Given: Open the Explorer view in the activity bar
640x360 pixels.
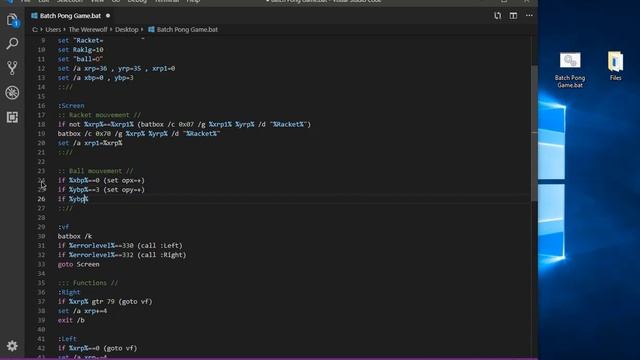Looking at the screenshot, I should pos(12,20).
